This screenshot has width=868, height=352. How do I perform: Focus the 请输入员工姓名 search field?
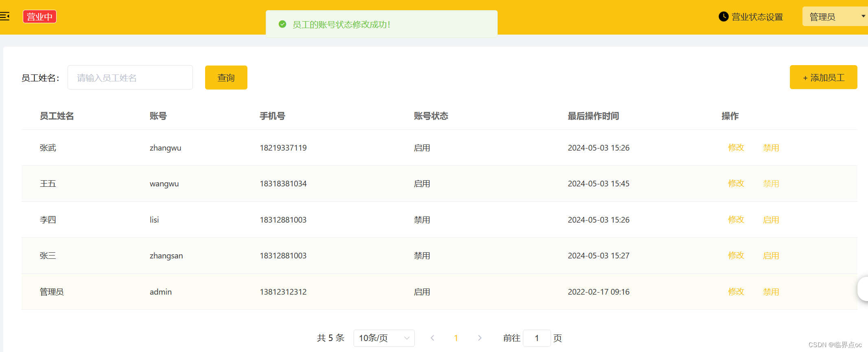point(130,77)
